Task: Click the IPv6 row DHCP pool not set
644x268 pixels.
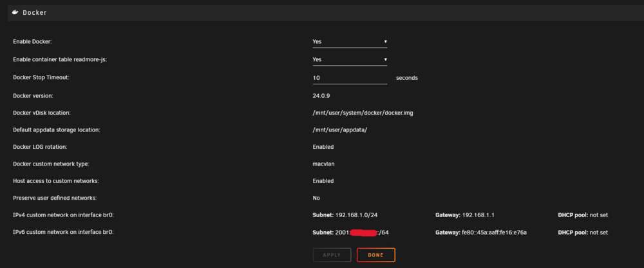Action: coord(583,233)
